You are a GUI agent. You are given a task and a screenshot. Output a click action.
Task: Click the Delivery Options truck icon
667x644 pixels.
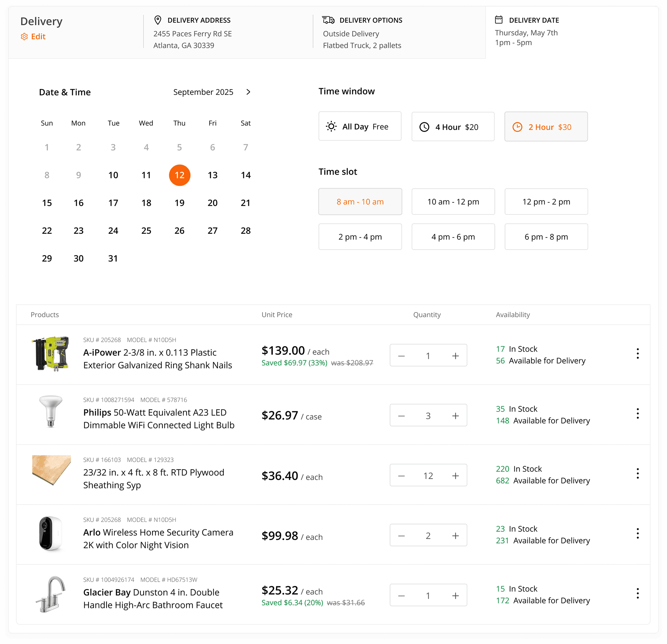click(x=328, y=20)
